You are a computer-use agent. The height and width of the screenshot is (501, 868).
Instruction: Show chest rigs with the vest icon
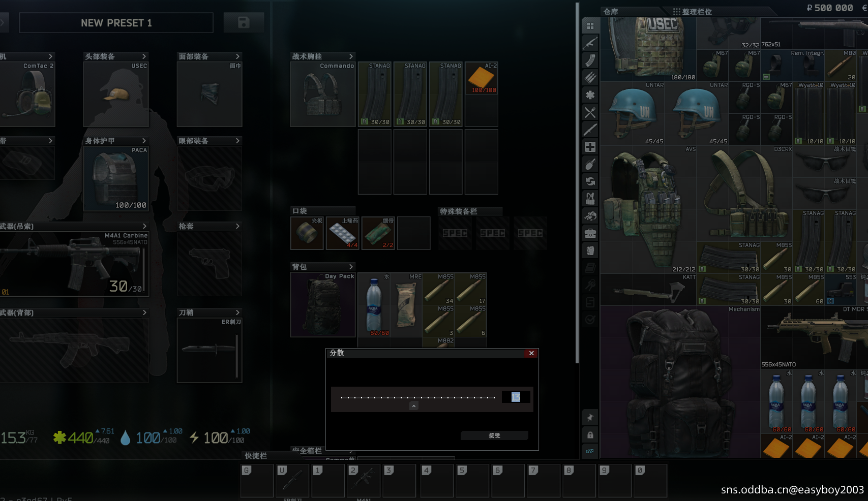pyautogui.click(x=590, y=199)
